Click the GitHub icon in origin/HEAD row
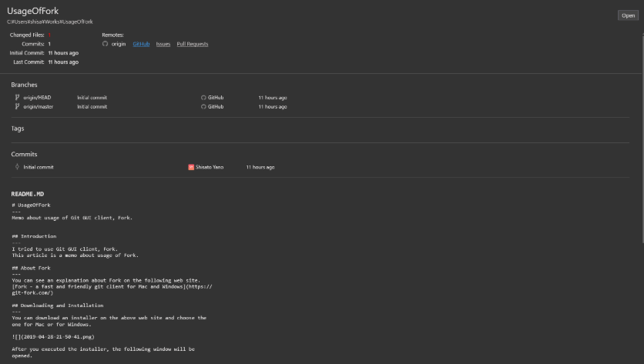This screenshot has height=364, width=644. click(203, 98)
